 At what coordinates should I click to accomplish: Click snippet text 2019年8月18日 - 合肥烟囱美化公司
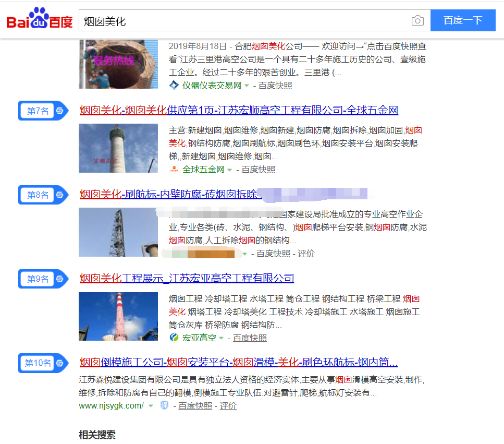[236, 46]
